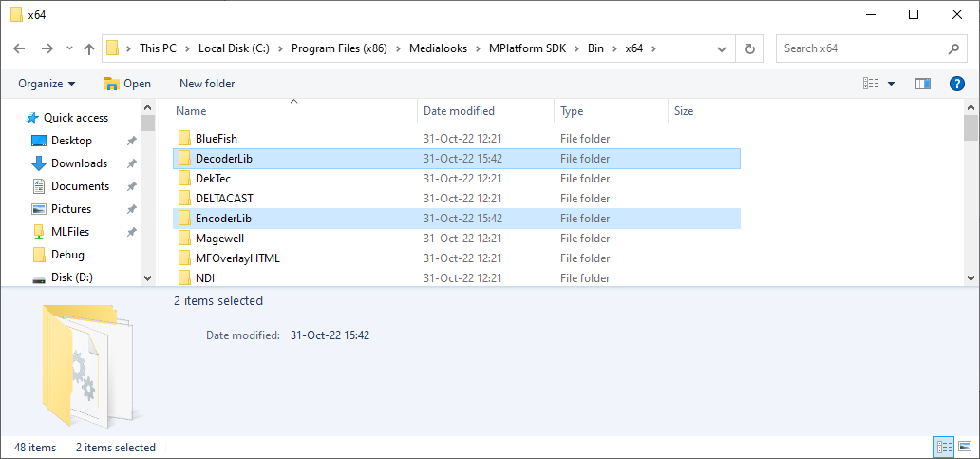Click the pin icon beside MLFiles
Viewport: 980px width, 459px height.
(x=131, y=233)
